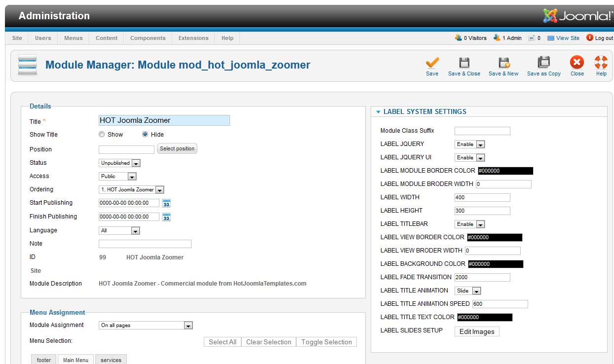Viewport: 614px width, 364px height.
Task: Open the Components menu
Action: pyautogui.click(x=148, y=38)
